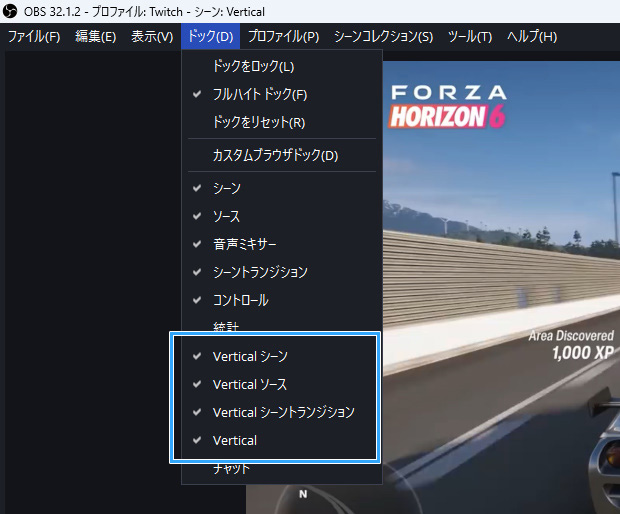Toggle フルハイト ドック(F) option
The width and height of the screenshot is (620, 514).
(x=282, y=94)
